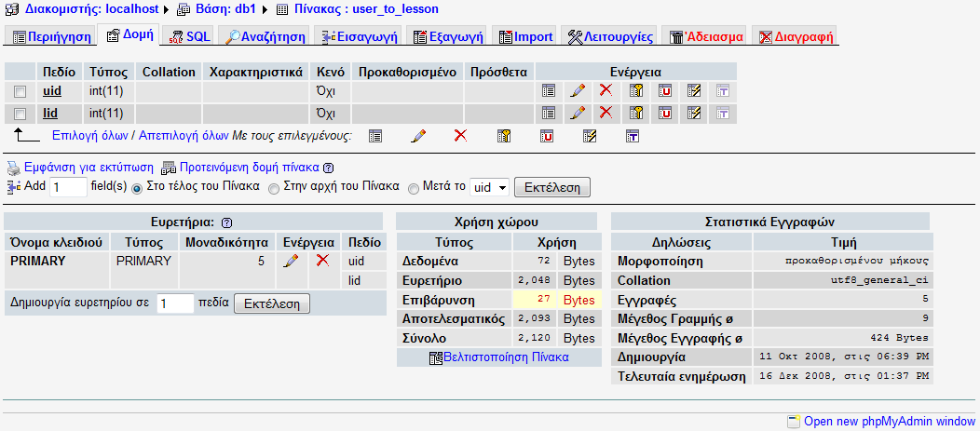Add index icon on lid row
Image resolution: width=980 pixels, height=431 pixels.
(693, 113)
